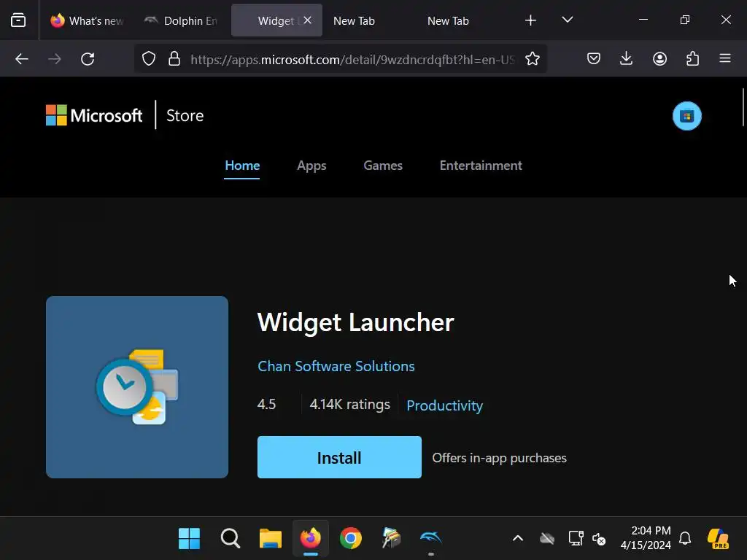The height and width of the screenshot is (560, 747).
Task: Open the Games section
Action: [383, 166]
